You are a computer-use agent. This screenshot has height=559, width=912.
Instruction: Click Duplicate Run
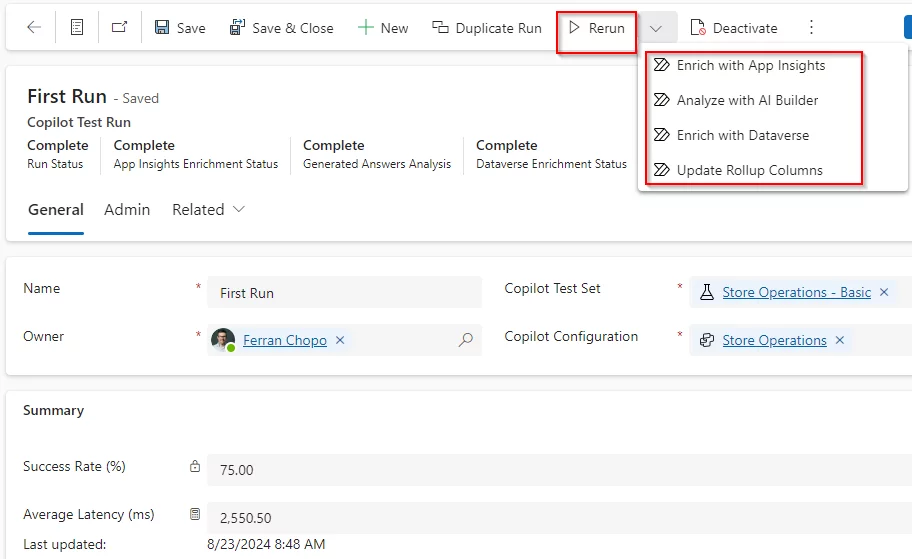487,28
